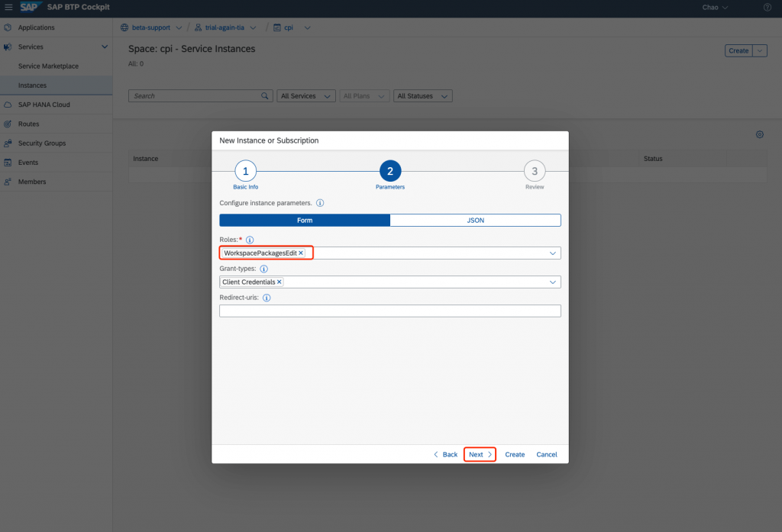Click the subaccount icon beside trial-again-tia

(x=198, y=27)
